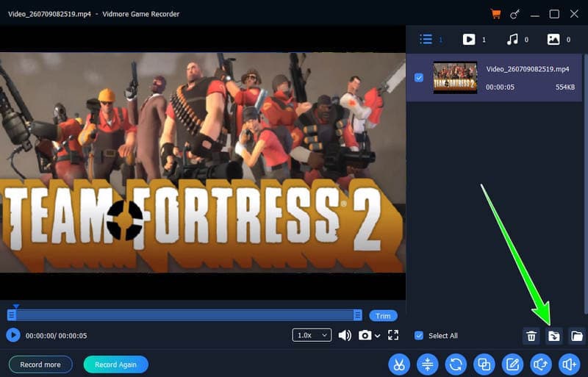Play the recorded video
The image size is (588, 377).
13,335
